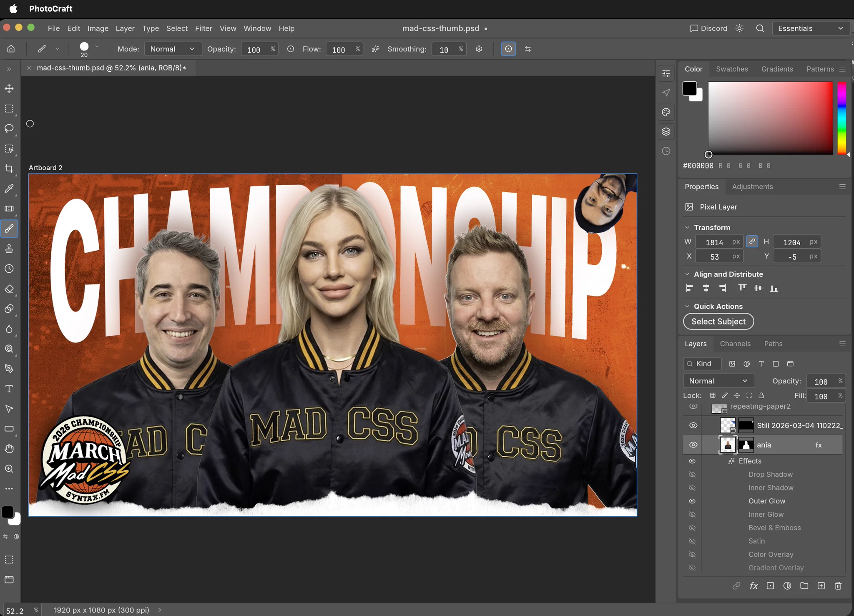Hide the ania layer

693,445
